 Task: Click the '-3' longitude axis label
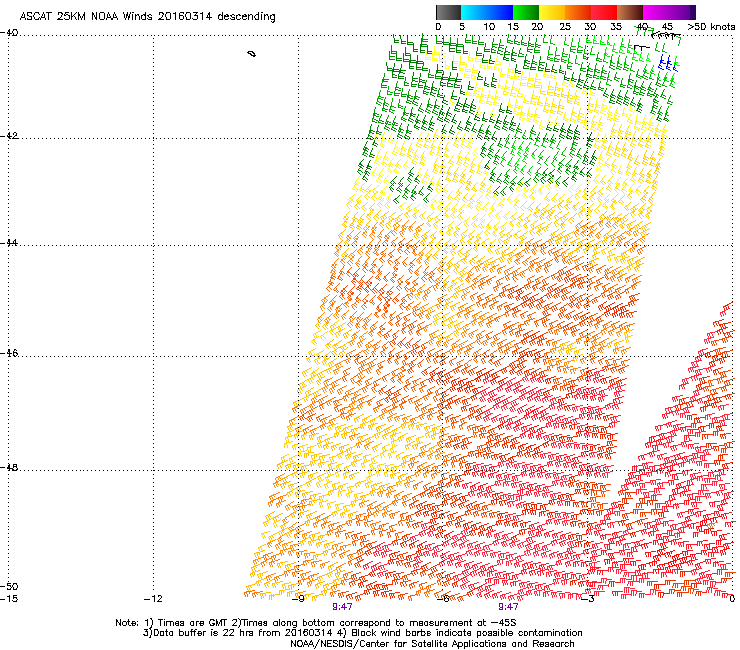point(588,599)
